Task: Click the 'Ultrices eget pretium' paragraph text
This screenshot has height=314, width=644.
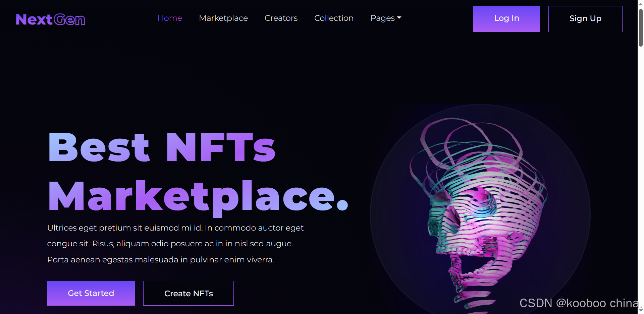Action: tap(175, 244)
